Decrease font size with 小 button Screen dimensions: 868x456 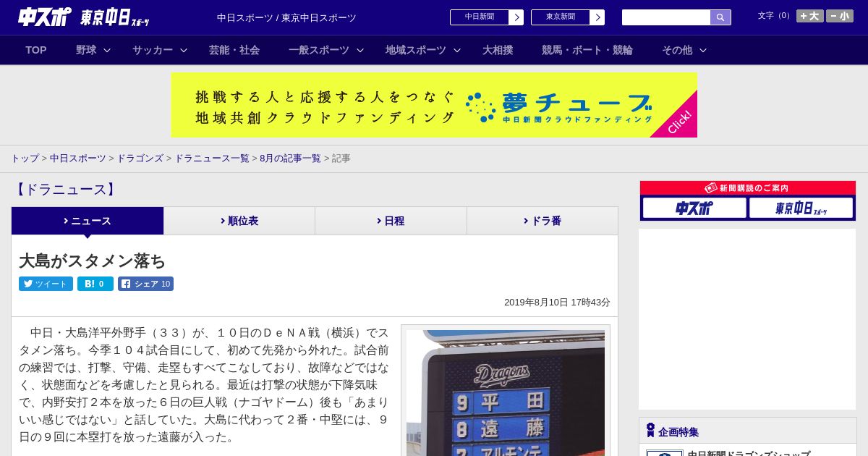click(840, 16)
